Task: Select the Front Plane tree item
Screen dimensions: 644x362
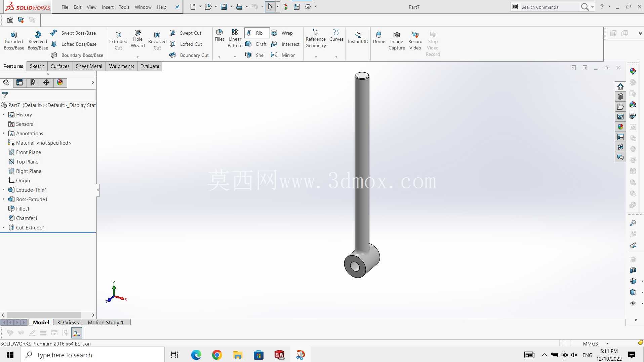Action: (x=25, y=152)
